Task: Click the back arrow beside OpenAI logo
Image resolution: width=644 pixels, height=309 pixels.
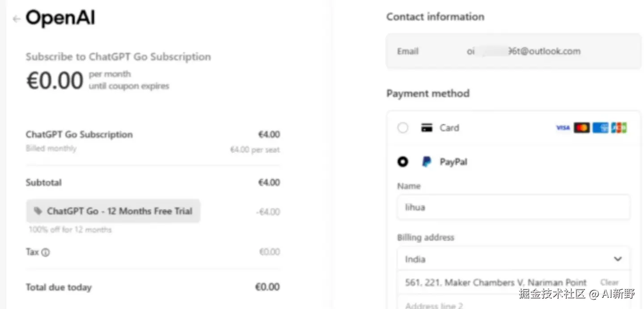Action: 17,19
